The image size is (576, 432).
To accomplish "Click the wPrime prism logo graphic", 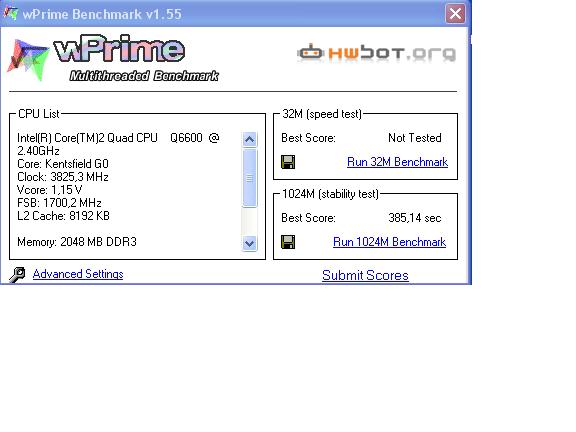I will (x=28, y=60).
